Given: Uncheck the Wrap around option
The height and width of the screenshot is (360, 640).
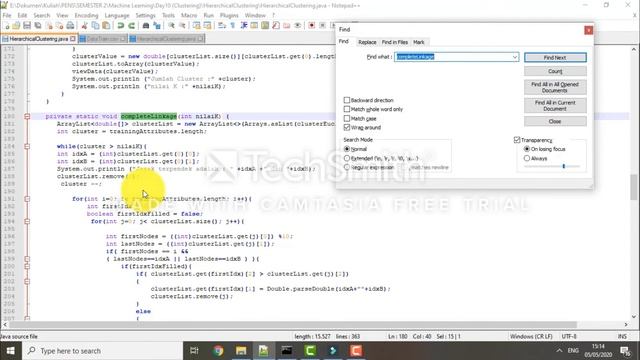Looking at the screenshot, I should click(x=347, y=127).
